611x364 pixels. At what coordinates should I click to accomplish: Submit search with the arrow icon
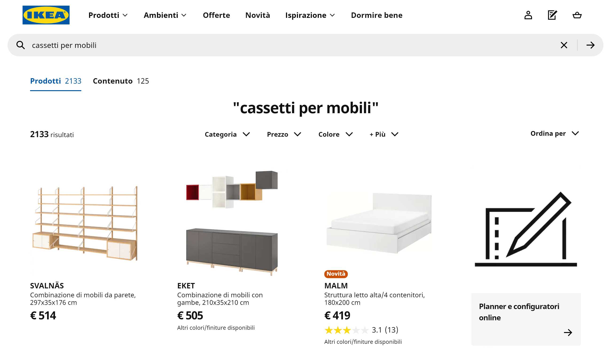coord(590,45)
